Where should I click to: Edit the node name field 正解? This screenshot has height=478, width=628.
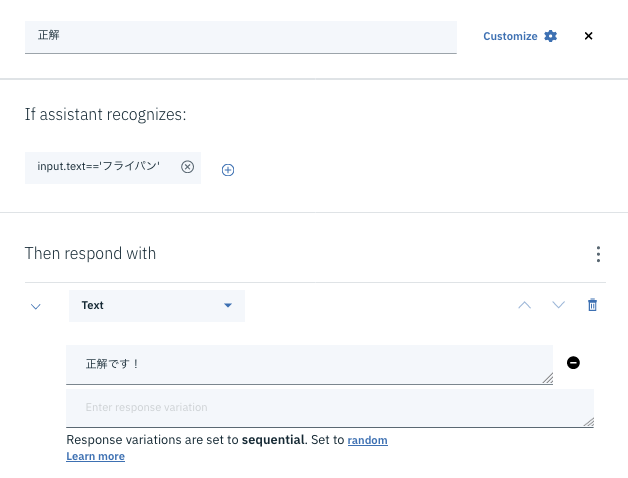coord(240,36)
